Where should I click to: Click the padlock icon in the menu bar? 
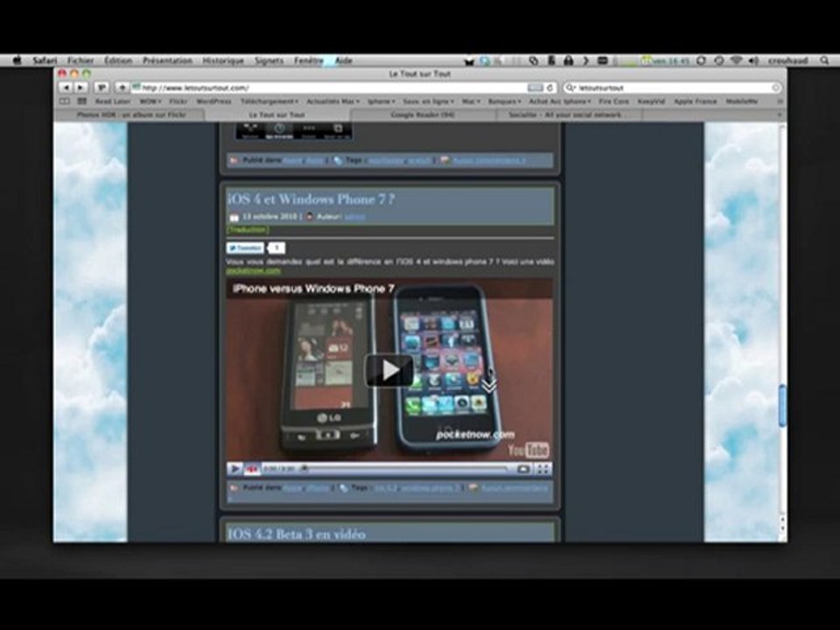(x=569, y=60)
